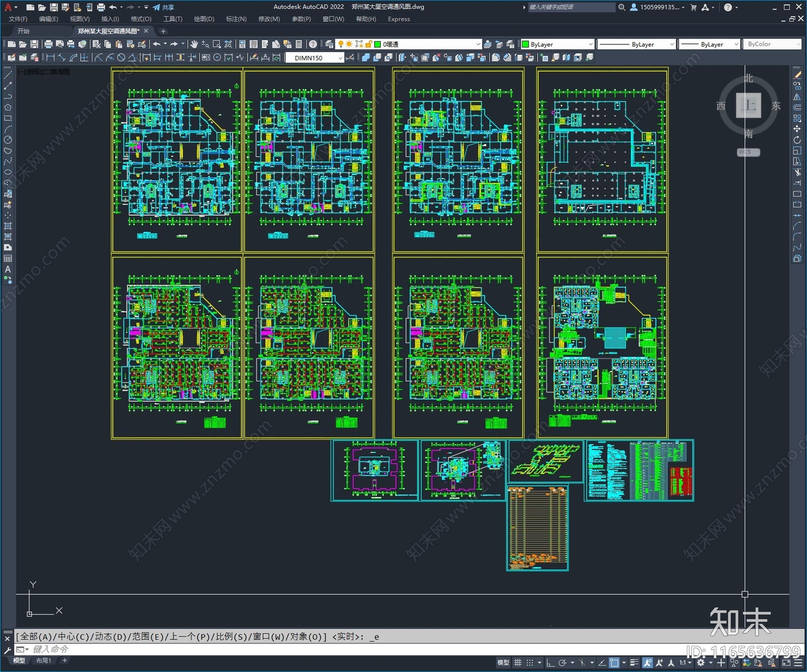Viewport: 807px width, 672px height.
Task: Click the Plot print icon in toolbar
Action: [x=48, y=44]
